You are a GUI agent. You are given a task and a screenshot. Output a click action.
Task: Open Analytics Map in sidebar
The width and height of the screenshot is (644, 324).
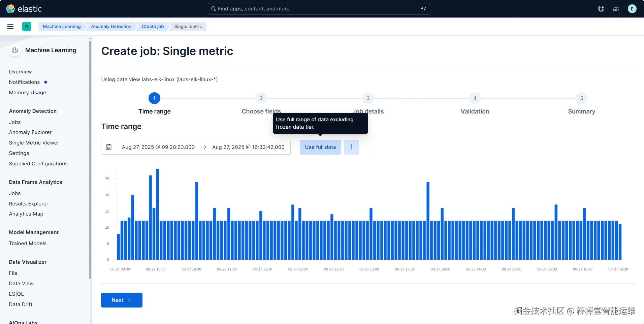click(x=26, y=214)
